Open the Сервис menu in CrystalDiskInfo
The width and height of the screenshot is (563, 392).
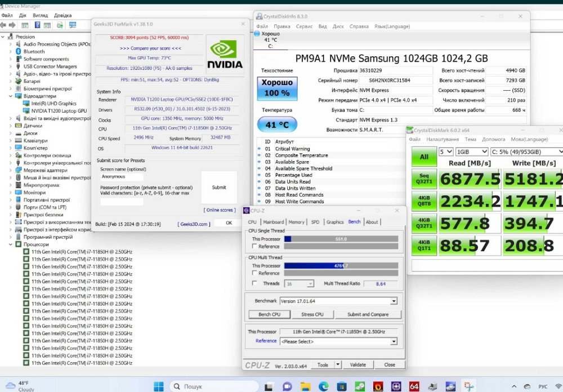click(304, 26)
